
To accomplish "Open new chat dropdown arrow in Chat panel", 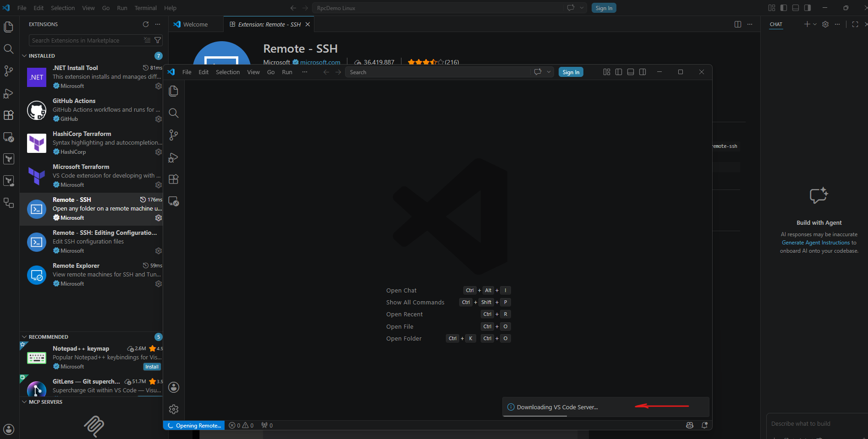I will point(815,24).
